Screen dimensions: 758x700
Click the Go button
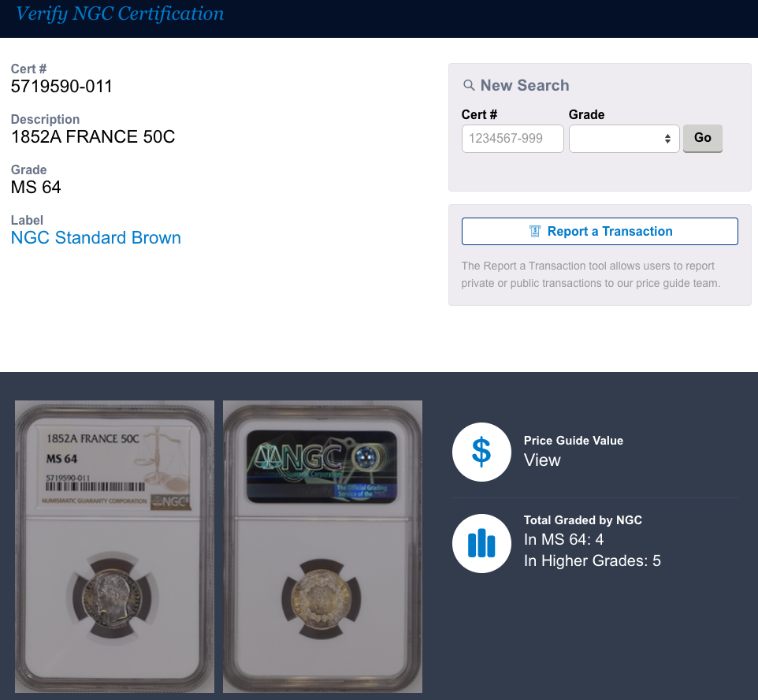[x=702, y=138]
